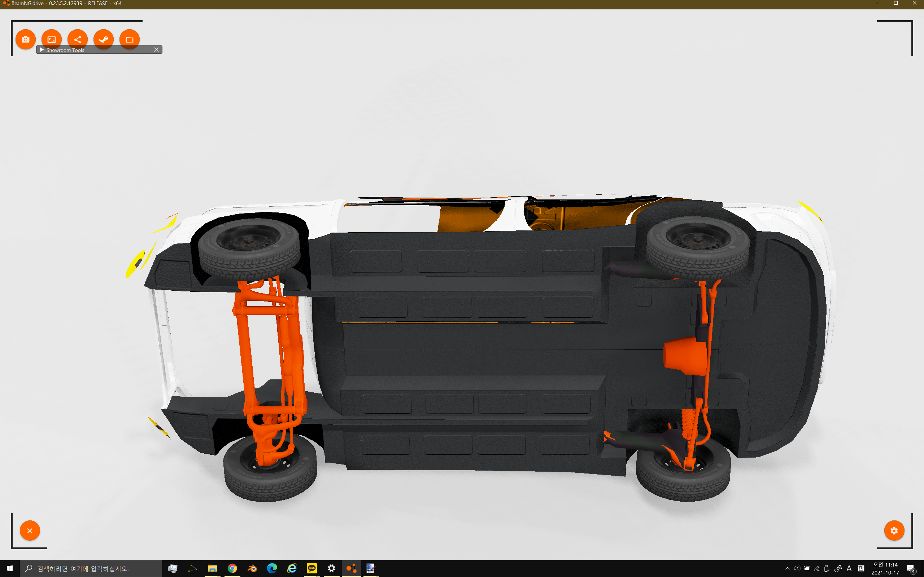Click the BeamNG.drive taskbar icon
Image resolution: width=924 pixels, height=577 pixels.
[x=351, y=569]
